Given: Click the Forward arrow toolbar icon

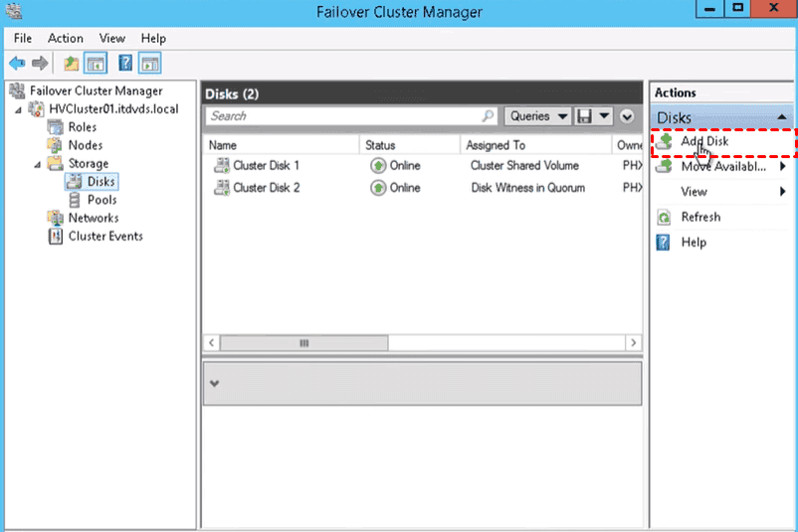Looking at the screenshot, I should coord(40,64).
